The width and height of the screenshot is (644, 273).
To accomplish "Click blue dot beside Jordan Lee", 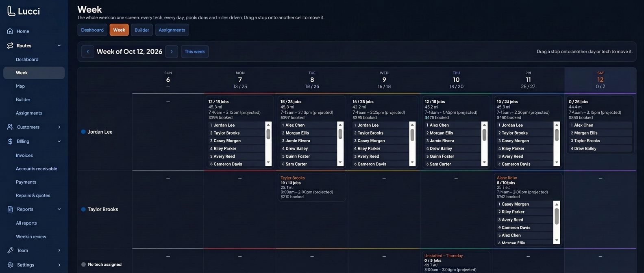I will click(x=83, y=132).
